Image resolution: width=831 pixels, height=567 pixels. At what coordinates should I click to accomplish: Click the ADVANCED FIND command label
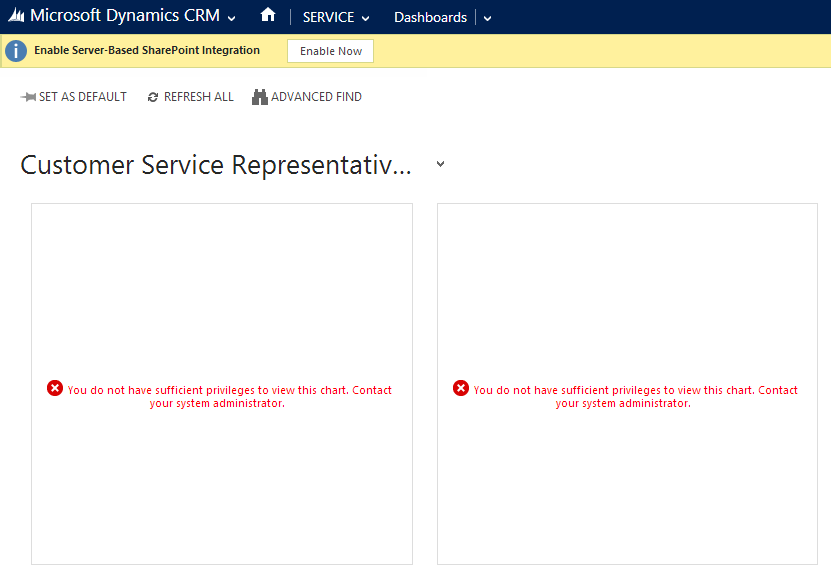tap(316, 97)
